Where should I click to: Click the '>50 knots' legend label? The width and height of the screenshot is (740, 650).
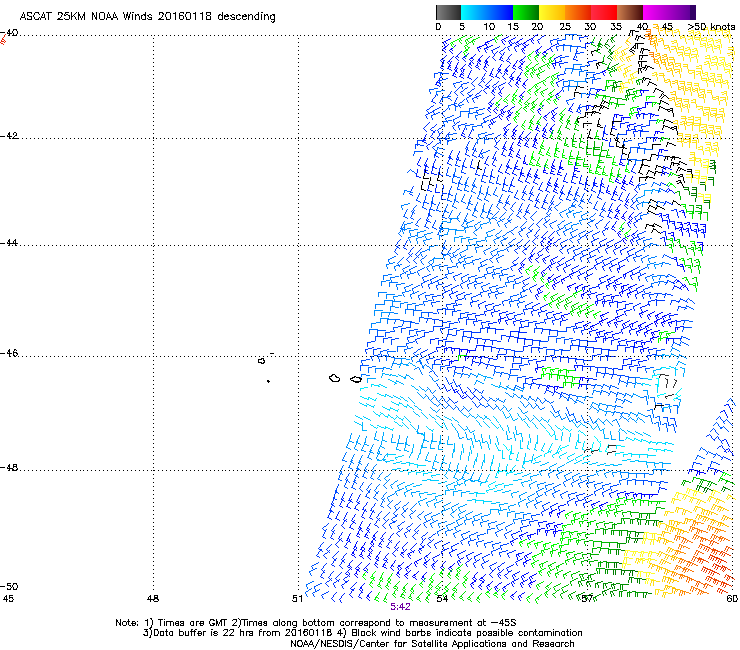click(711, 27)
